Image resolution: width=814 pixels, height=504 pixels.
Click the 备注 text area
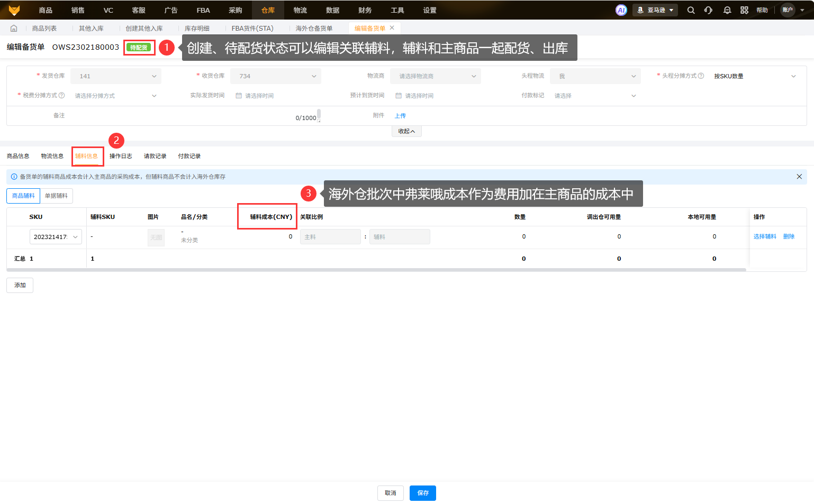point(195,115)
